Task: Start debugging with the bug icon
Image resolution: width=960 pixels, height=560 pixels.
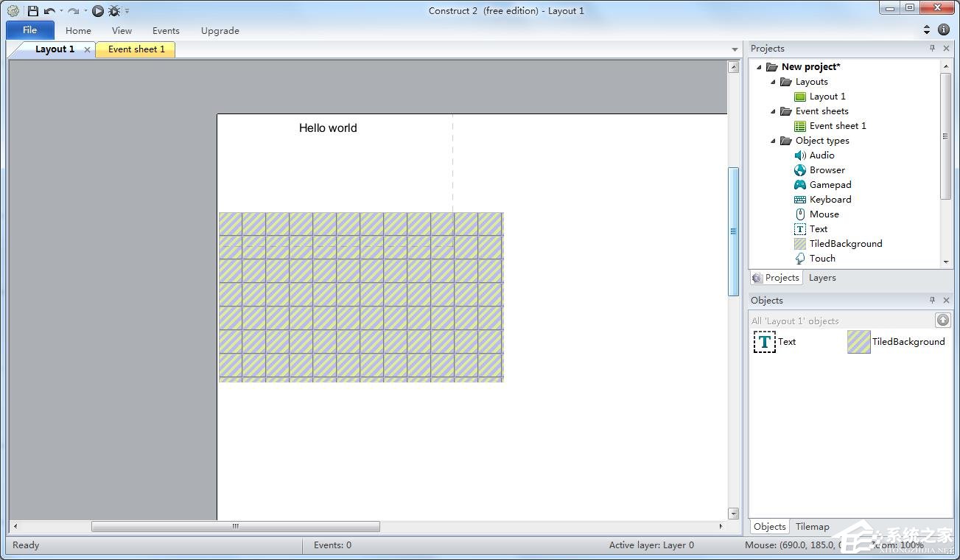Action: [x=114, y=11]
